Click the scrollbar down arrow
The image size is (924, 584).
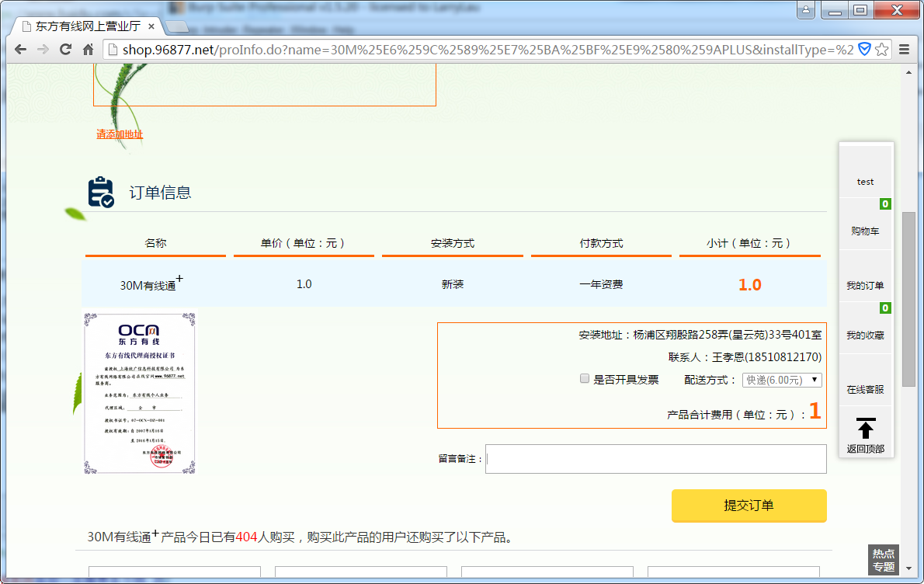coord(908,568)
